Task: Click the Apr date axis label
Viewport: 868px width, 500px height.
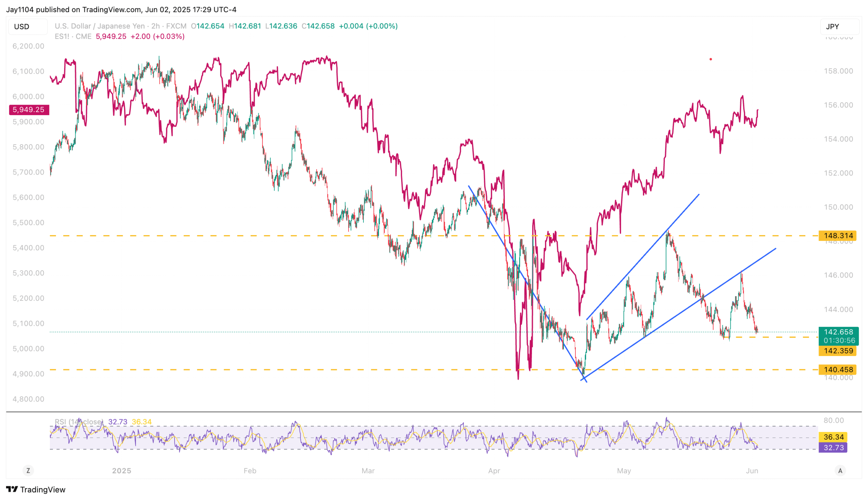Action: coord(494,471)
